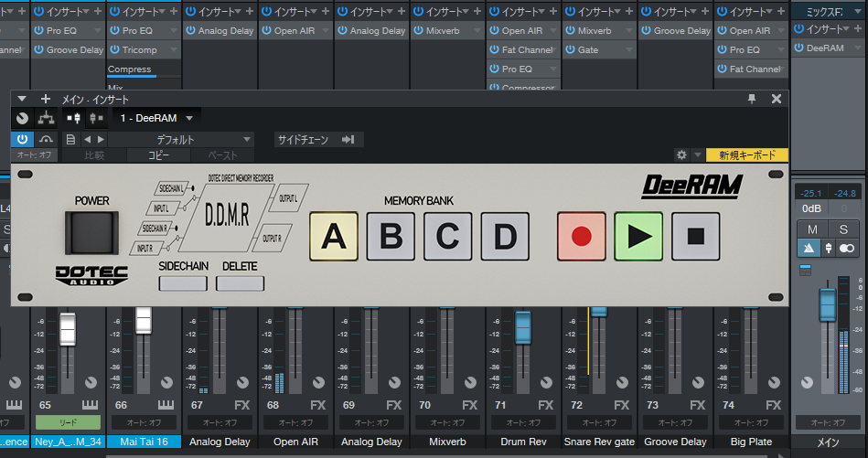Open the plugin window menu triangle at top-left
The width and height of the screenshot is (868, 458).
[x=22, y=99]
